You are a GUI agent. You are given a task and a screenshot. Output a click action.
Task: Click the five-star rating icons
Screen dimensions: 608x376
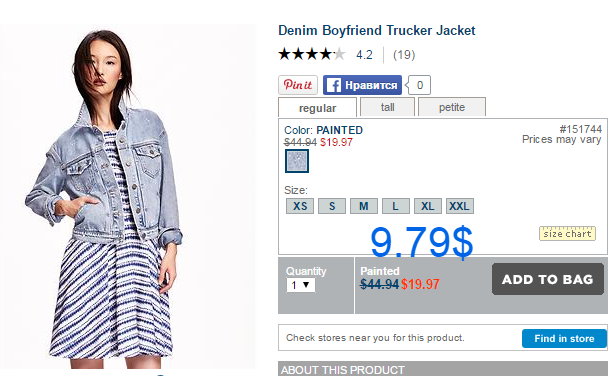click(x=311, y=54)
